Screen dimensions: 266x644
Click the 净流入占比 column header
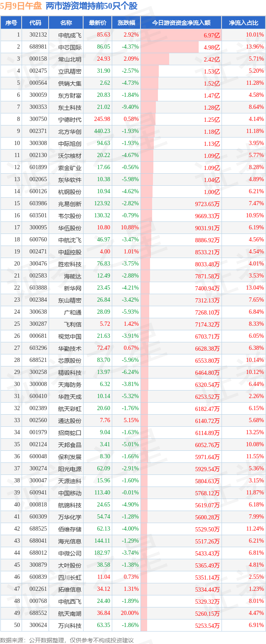tap(244, 23)
